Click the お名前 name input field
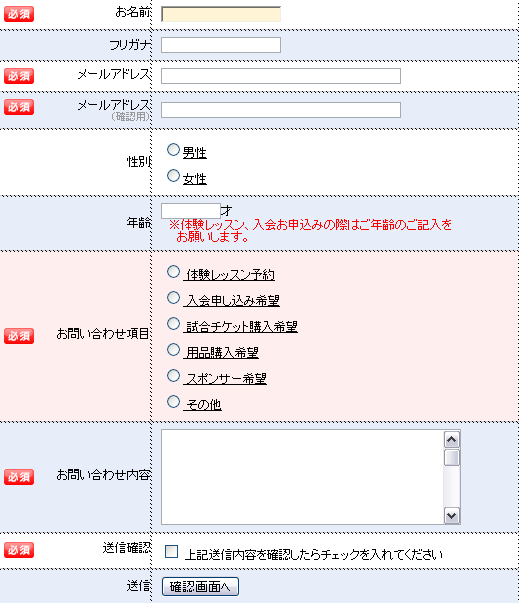Image resolution: width=520 pixels, height=603 pixels. pos(221,14)
